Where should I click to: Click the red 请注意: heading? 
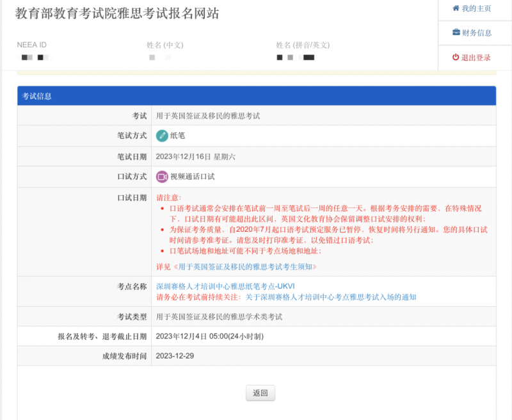(168, 198)
